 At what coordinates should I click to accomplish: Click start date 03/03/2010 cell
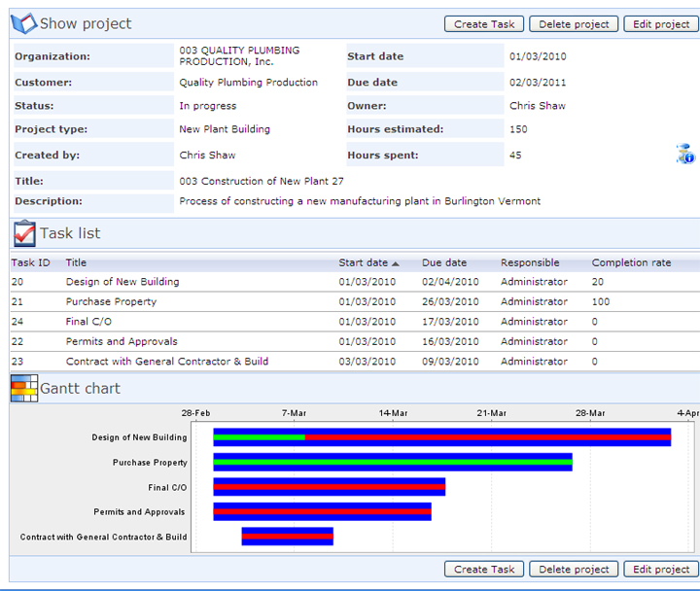pos(367,362)
